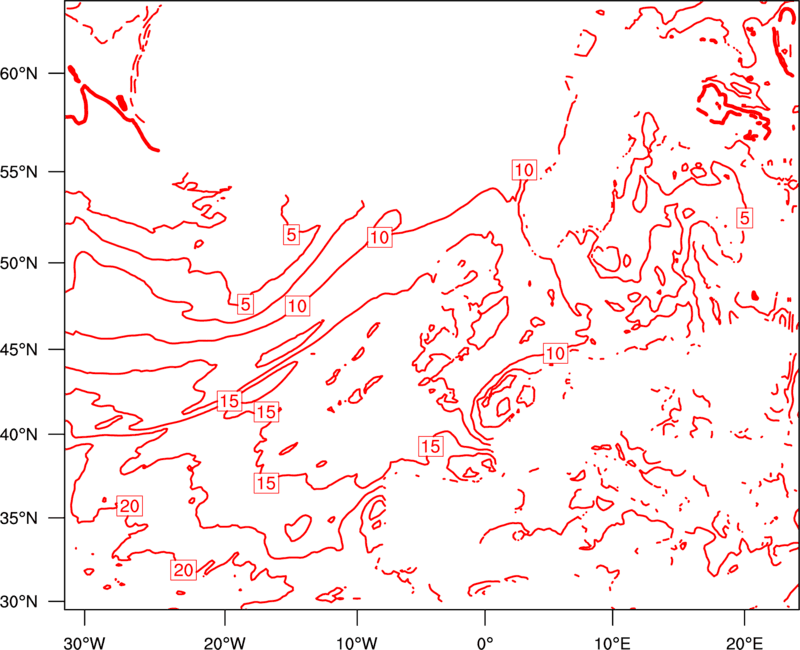Click the 60°N latitude axis label
Image resolution: width=800 pixels, height=650 pixels.
coord(19,73)
